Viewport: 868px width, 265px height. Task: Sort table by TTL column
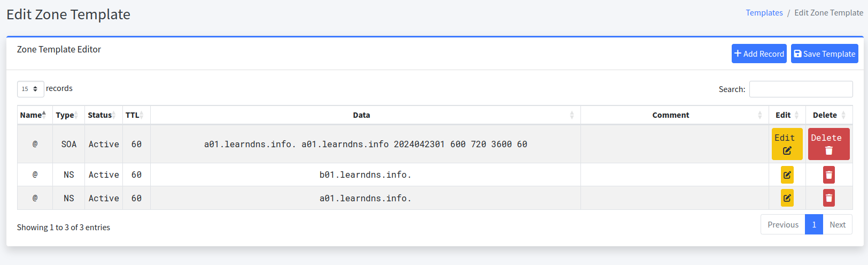coord(136,115)
